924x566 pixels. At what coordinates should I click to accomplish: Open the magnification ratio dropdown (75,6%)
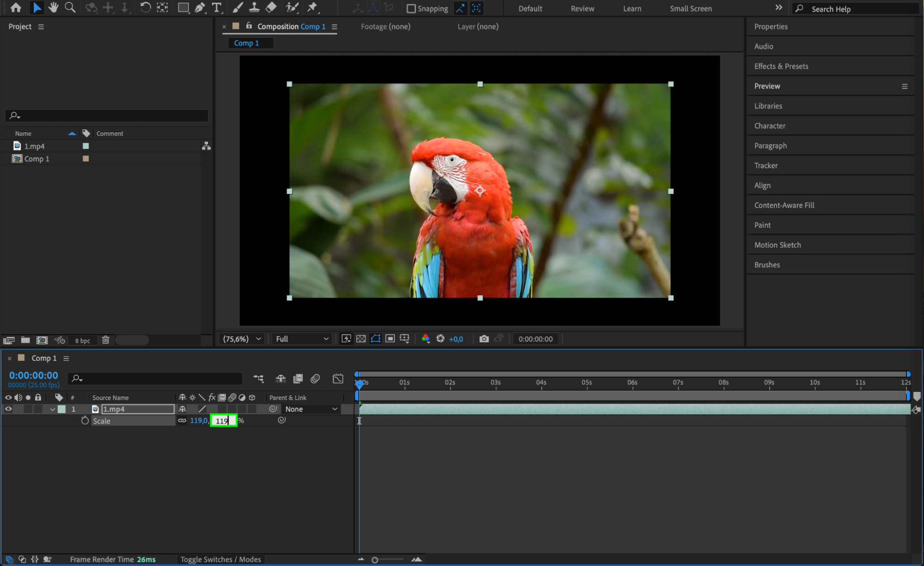pos(242,339)
